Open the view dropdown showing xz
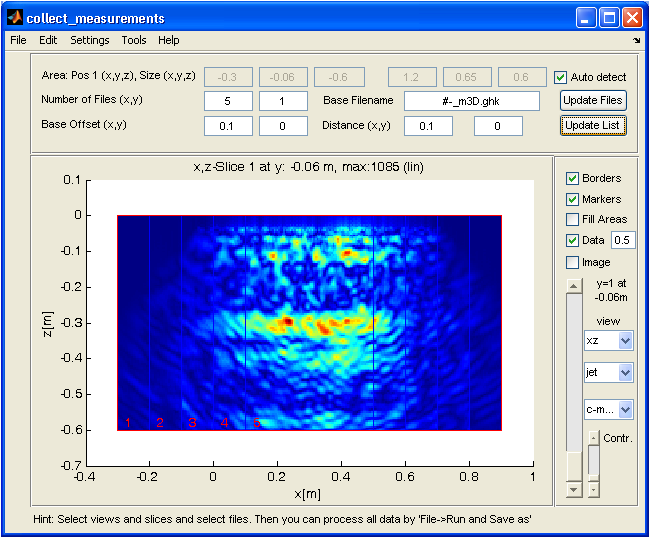 (x=608, y=341)
